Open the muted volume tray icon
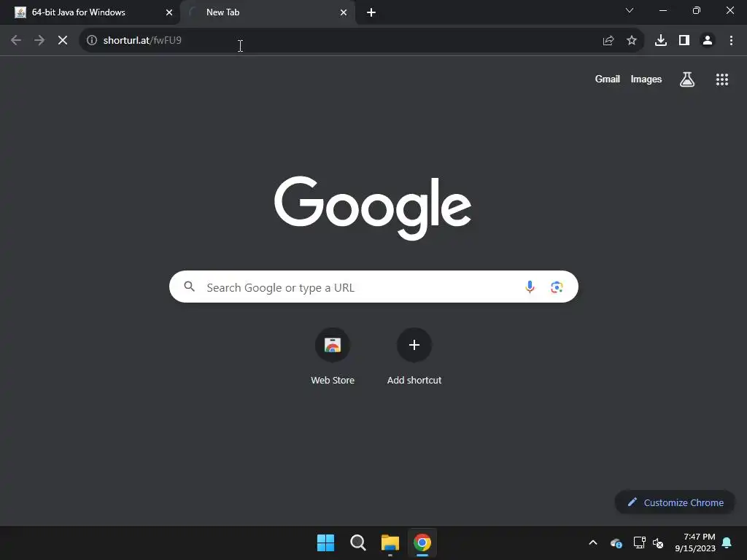Viewport: 747px width, 560px height. pos(658,542)
